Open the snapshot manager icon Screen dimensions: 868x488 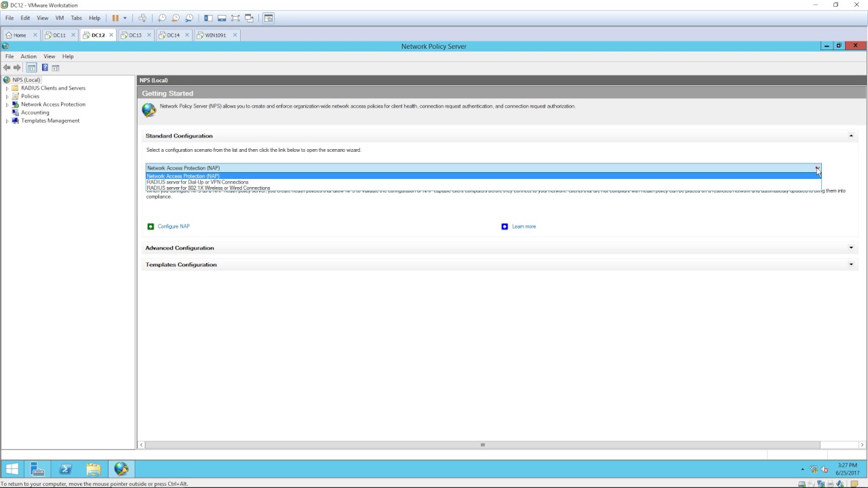[x=189, y=18]
